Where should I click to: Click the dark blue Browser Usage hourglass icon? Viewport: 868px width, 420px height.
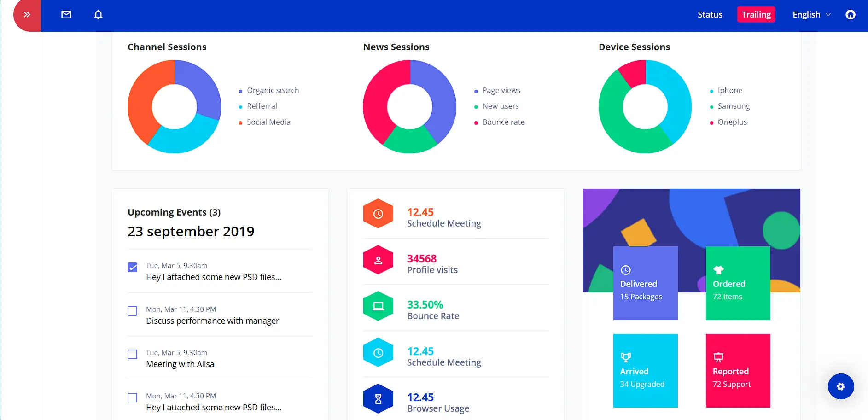pos(378,399)
